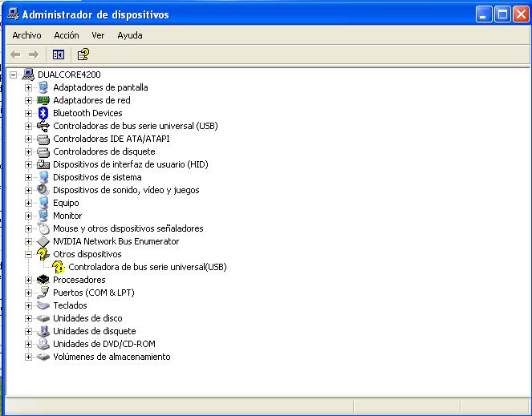The width and height of the screenshot is (532, 416).
Task: Click the forward arrow toolbar button
Action: point(34,55)
